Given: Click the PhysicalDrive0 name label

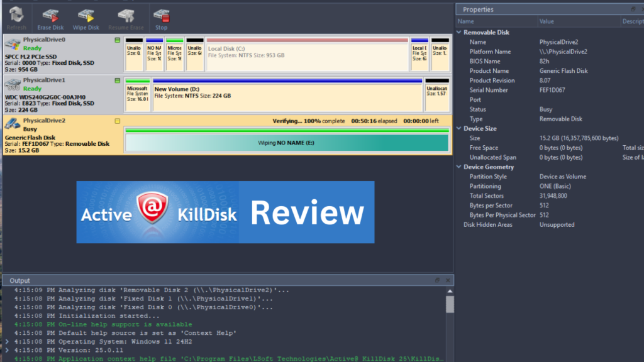Looking at the screenshot, I should tap(45, 40).
